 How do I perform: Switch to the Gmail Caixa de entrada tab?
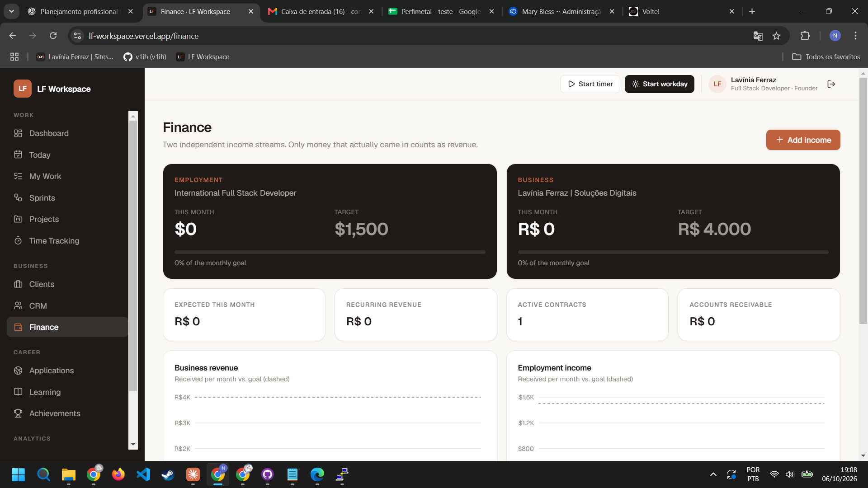tap(321, 11)
